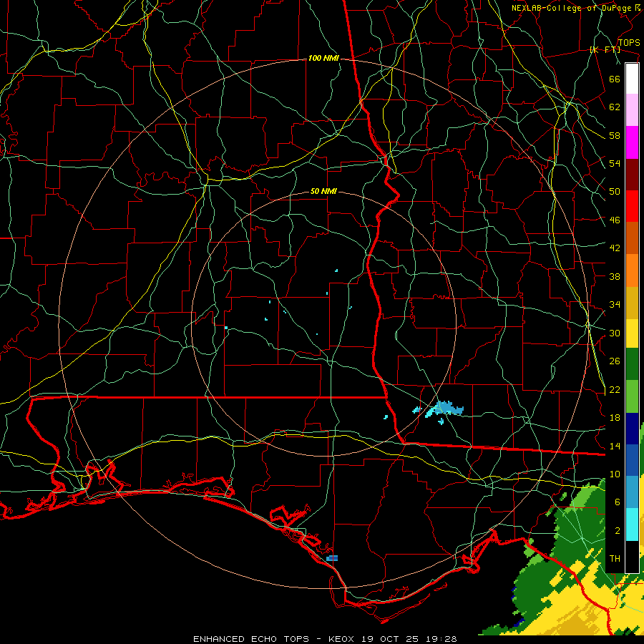Click the "NEXLAB-College of DuPage" header text
The image size is (644, 644).
coord(573,8)
